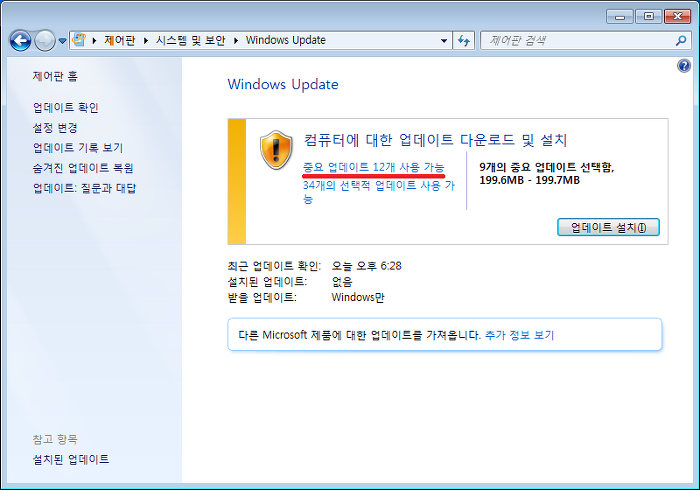
Task: Expand the arrow after 제어판 breadcrumb
Action: tap(146, 41)
